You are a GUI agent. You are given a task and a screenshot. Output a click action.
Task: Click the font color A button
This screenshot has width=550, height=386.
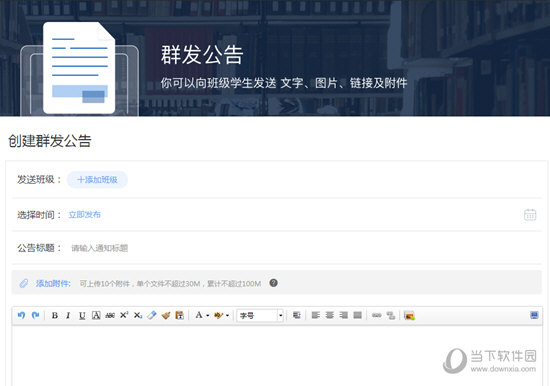click(199, 315)
